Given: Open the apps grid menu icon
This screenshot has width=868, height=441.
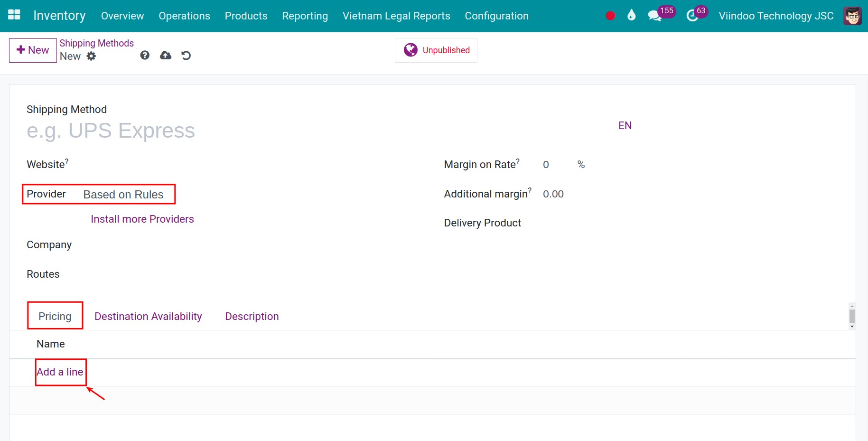Looking at the screenshot, I should 14,15.
